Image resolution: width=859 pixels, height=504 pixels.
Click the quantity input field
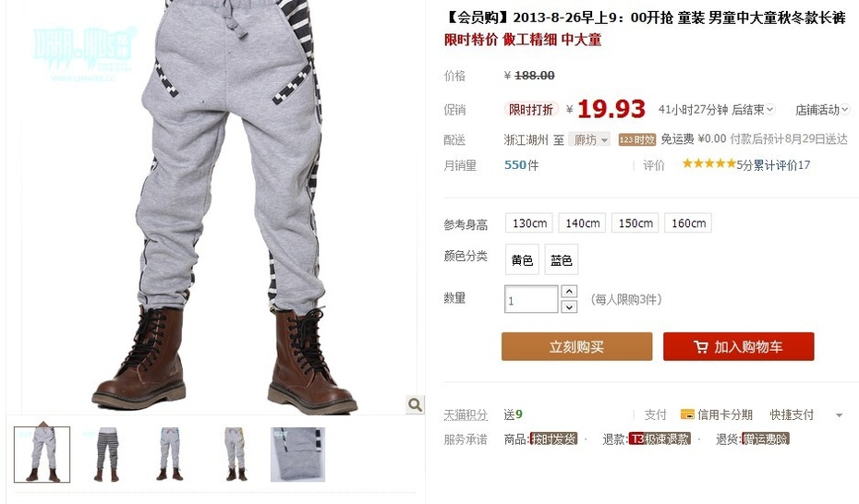pyautogui.click(x=531, y=299)
